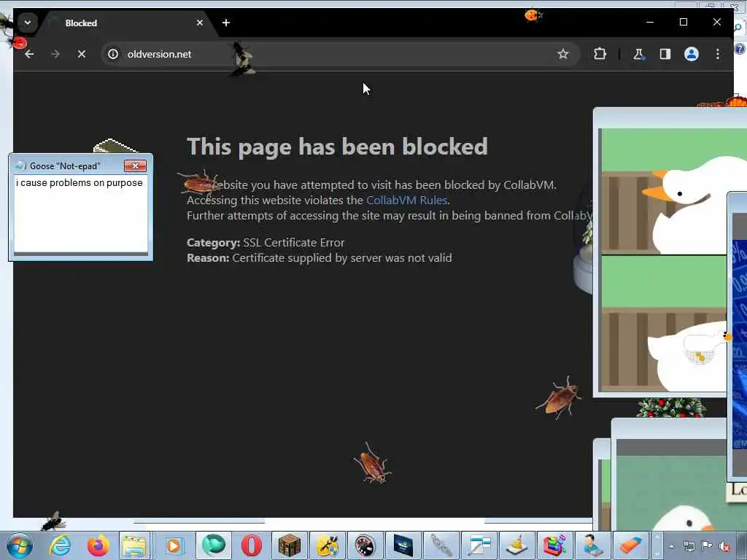Image resolution: width=747 pixels, height=560 pixels.
Task: Open a new browser tab
Action: (x=226, y=23)
